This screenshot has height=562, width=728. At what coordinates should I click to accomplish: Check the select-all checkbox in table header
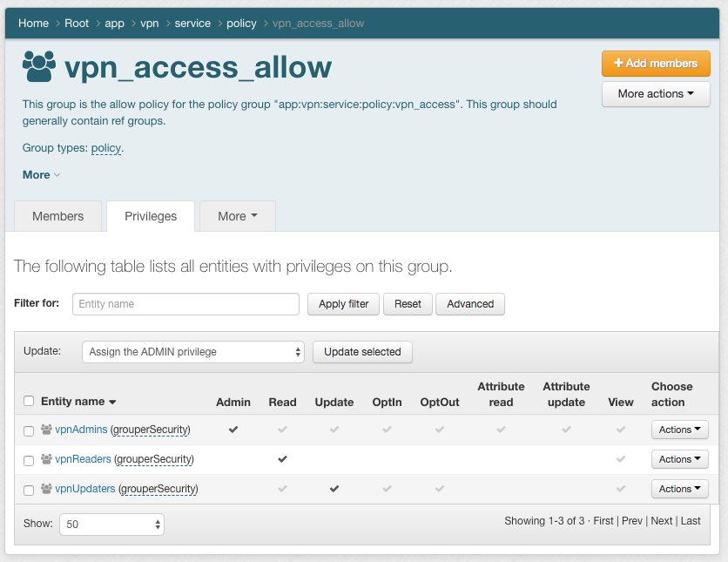(29, 402)
